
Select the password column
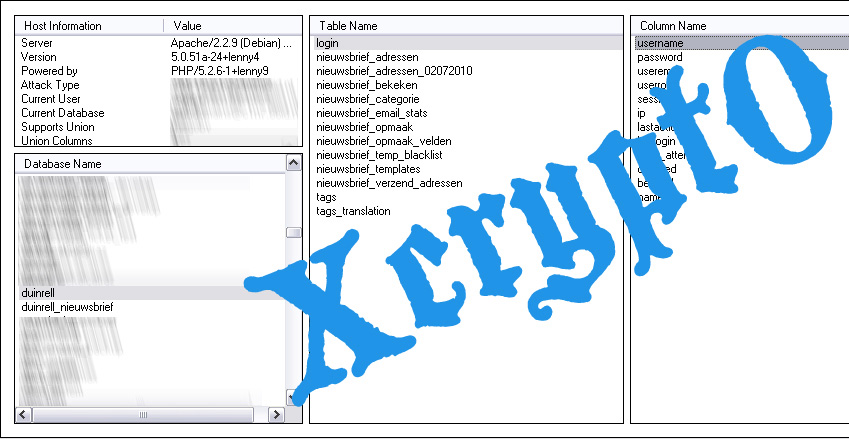click(659, 57)
